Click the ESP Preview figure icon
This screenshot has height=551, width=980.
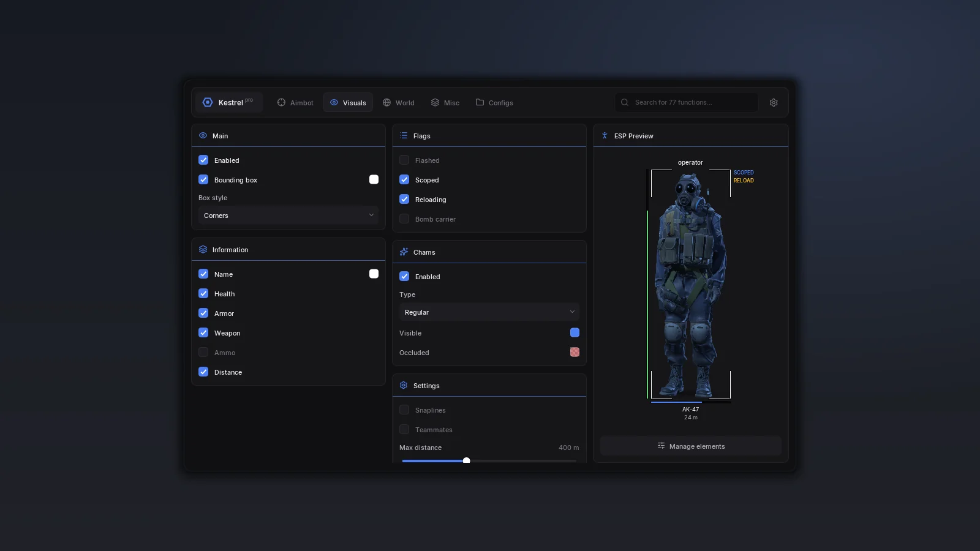pos(605,135)
